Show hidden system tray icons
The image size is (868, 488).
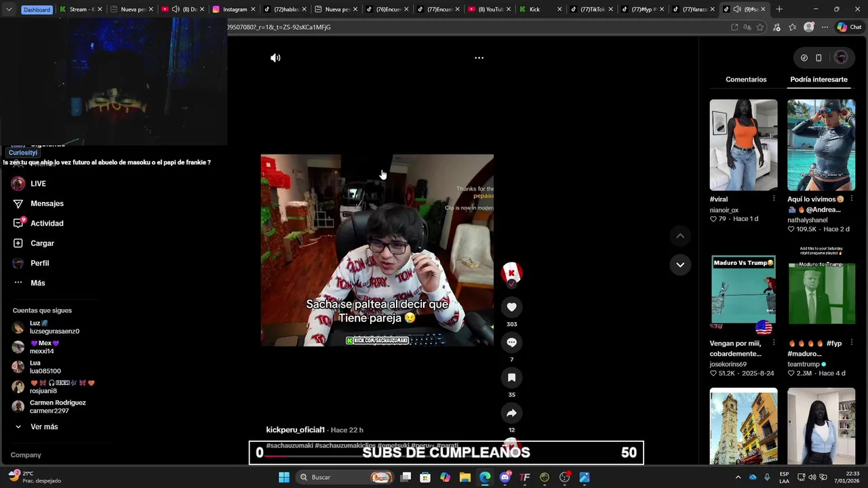738,477
